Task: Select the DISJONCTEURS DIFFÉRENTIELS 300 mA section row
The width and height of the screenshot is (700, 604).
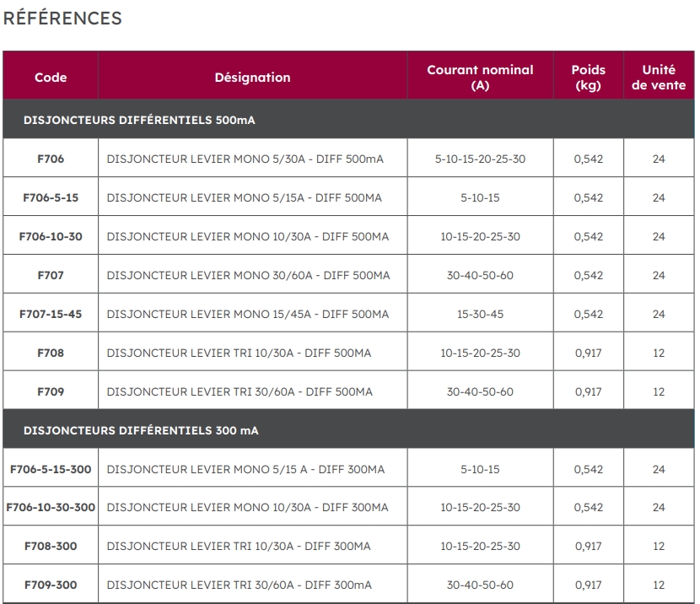Action: [141, 430]
